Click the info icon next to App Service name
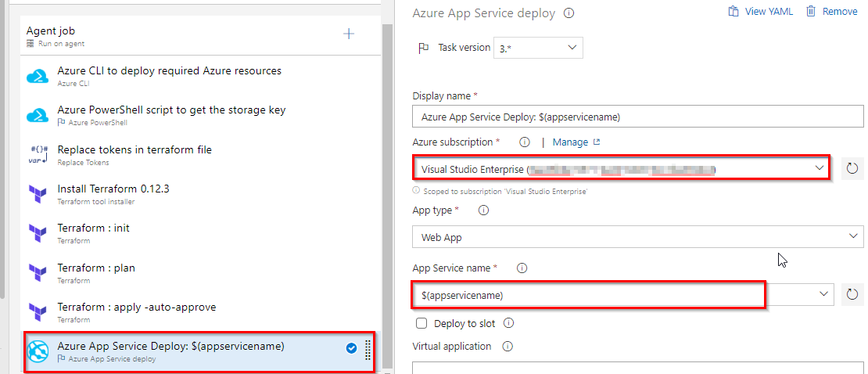Viewport: 868px width, 374px height. (522, 268)
